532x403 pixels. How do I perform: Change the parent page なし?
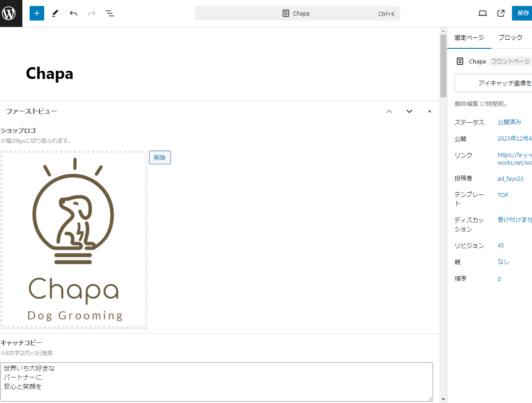click(x=503, y=262)
